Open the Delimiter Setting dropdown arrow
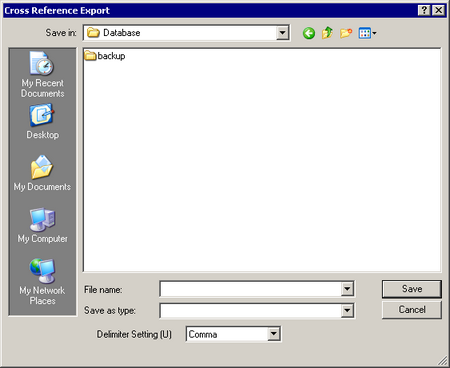This screenshot has height=368, width=450. pyautogui.click(x=274, y=334)
